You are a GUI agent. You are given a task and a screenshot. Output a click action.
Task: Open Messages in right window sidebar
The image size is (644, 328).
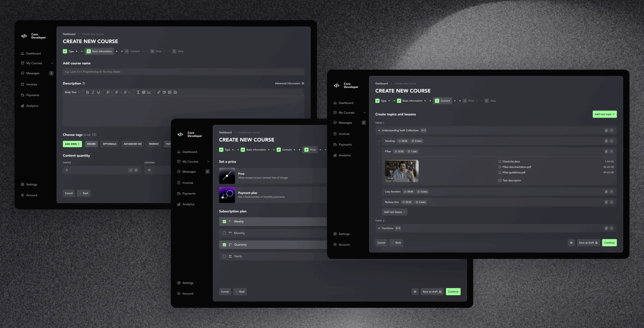coord(345,123)
